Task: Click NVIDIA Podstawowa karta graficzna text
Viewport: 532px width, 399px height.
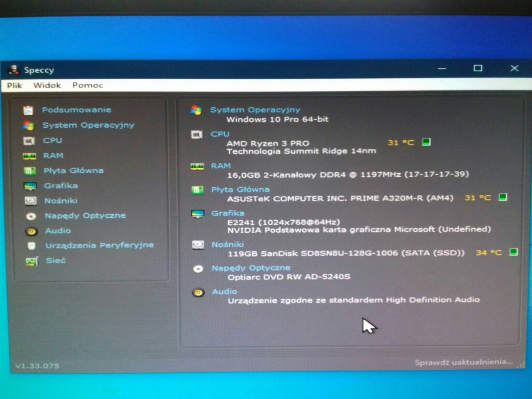Action: 359,230
